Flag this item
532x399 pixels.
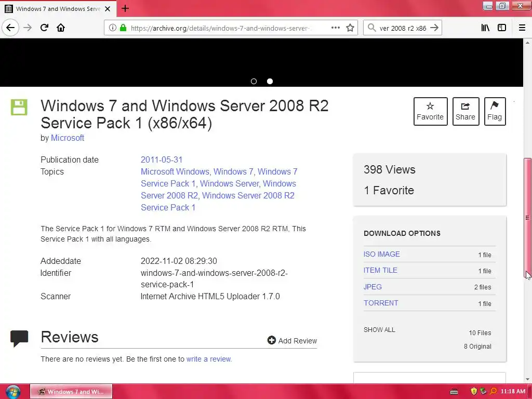(495, 111)
